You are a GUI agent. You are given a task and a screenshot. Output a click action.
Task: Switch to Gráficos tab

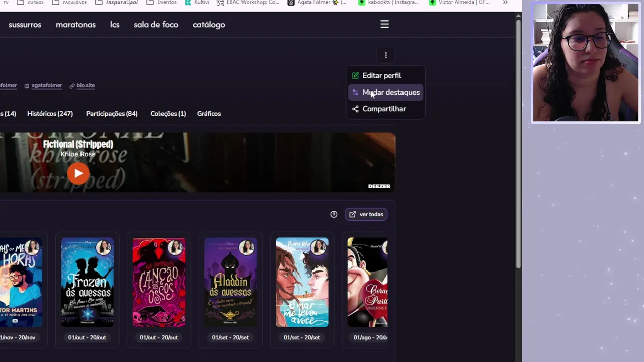click(x=209, y=114)
